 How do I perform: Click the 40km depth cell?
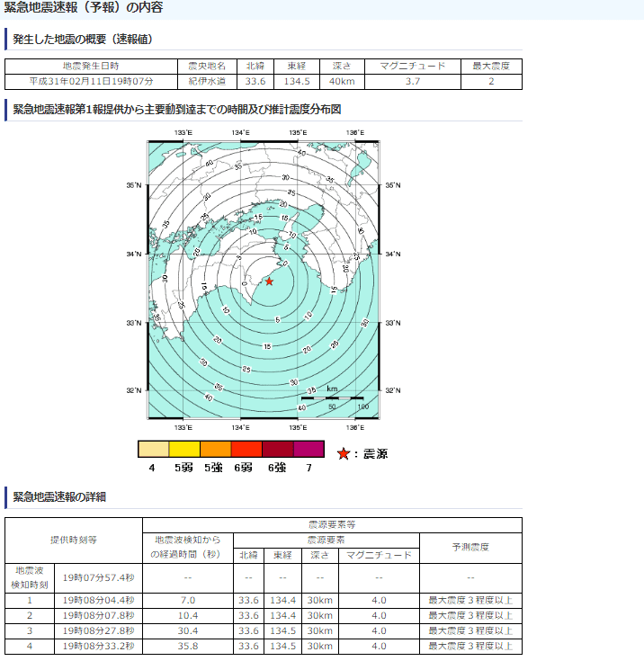coord(342,82)
